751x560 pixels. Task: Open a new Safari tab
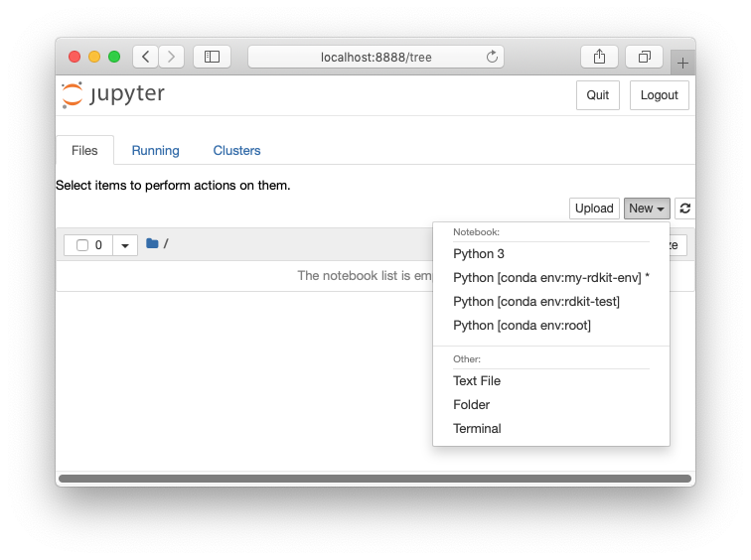pyautogui.click(x=683, y=63)
